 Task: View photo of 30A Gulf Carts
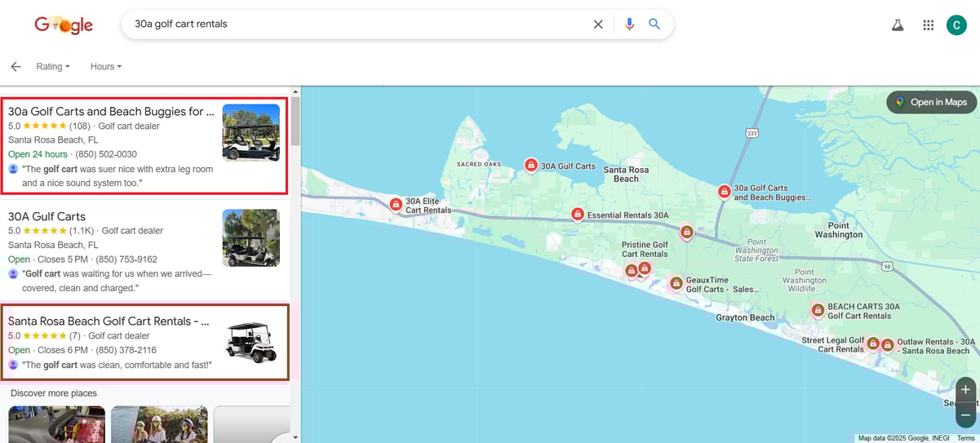pyautogui.click(x=251, y=237)
